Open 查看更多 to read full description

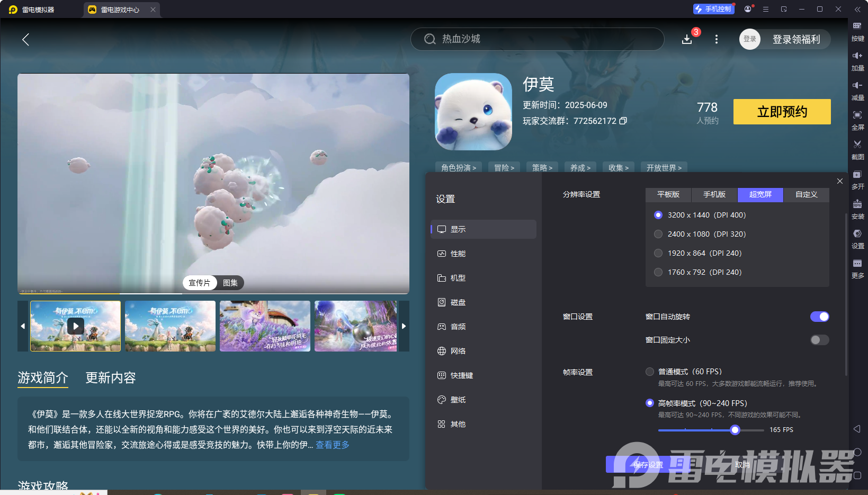point(332,445)
